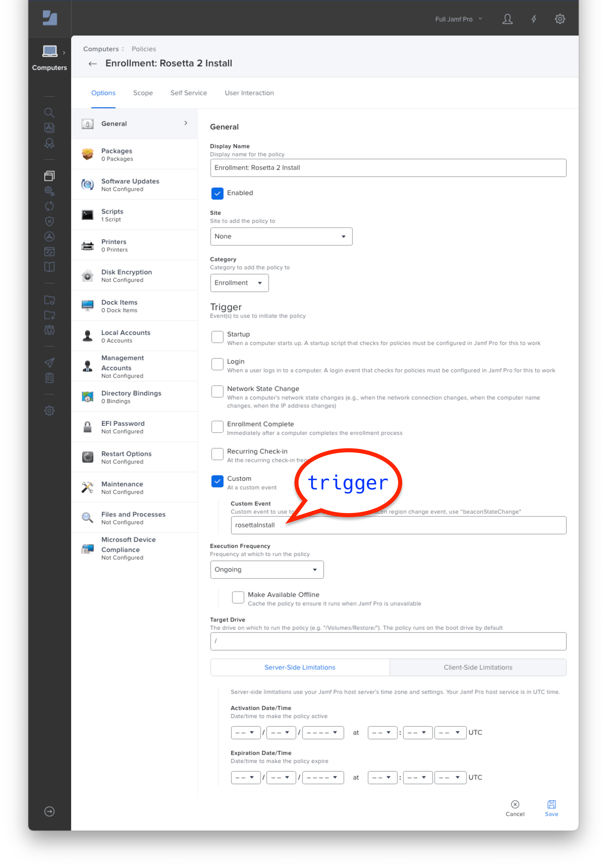Check the Recurring Check-in trigger

(x=217, y=454)
